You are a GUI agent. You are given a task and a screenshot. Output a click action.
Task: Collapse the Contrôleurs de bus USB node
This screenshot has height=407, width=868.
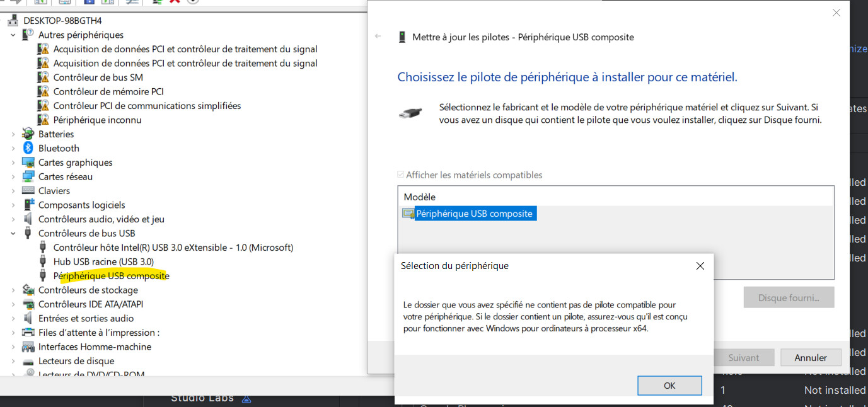[x=13, y=234]
